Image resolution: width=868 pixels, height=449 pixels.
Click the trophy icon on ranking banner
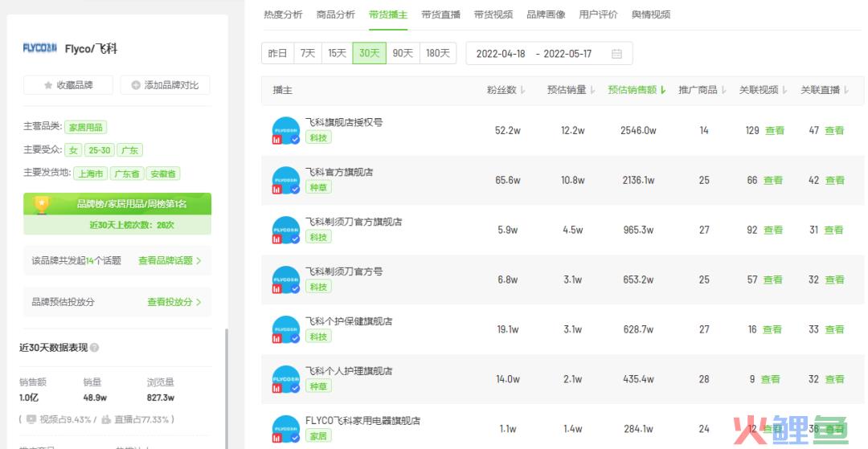(x=42, y=204)
